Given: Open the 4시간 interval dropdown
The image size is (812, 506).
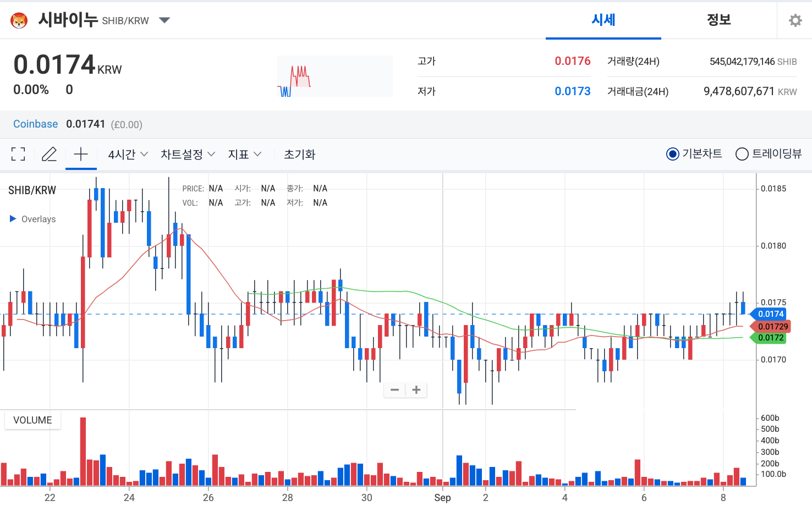Looking at the screenshot, I should point(128,155).
